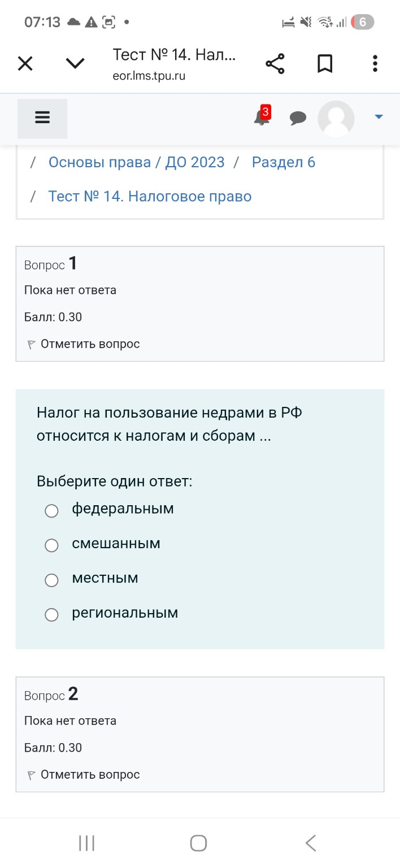Screen dimensions: 400x868
Task: Open notifications via the bell icon
Action: coord(260,120)
